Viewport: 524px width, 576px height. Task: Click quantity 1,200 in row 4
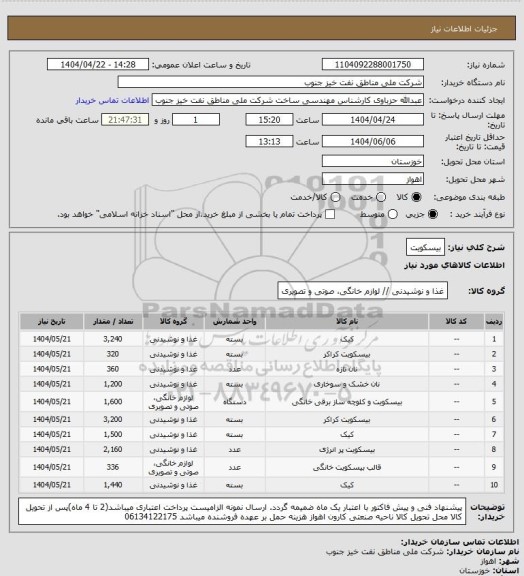(x=113, y=384)
